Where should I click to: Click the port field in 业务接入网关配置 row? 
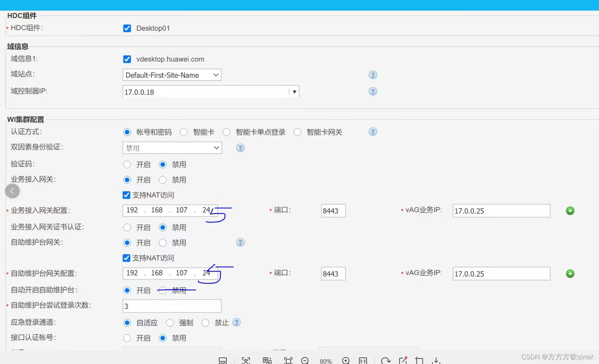pyautogui.click(x=333, y=211)
